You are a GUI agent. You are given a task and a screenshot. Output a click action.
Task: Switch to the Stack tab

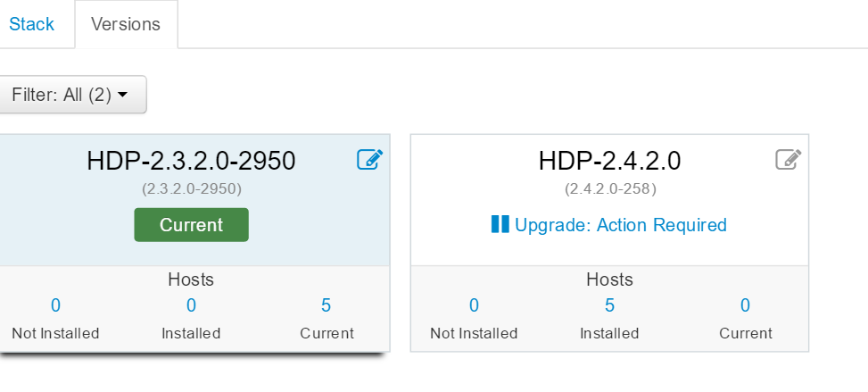point(31,24)
